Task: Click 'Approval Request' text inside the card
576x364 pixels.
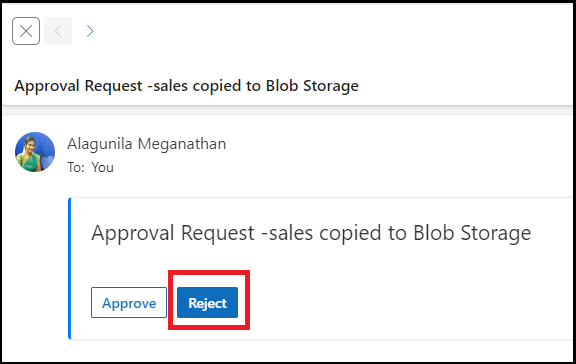Action: (x=173, y=233)
